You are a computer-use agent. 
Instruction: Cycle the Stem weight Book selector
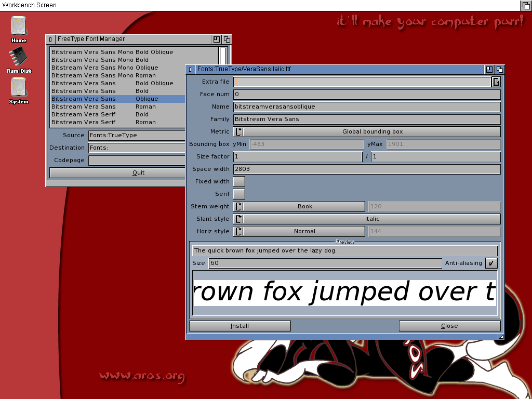pyautogui.click(x=299, y=206)
